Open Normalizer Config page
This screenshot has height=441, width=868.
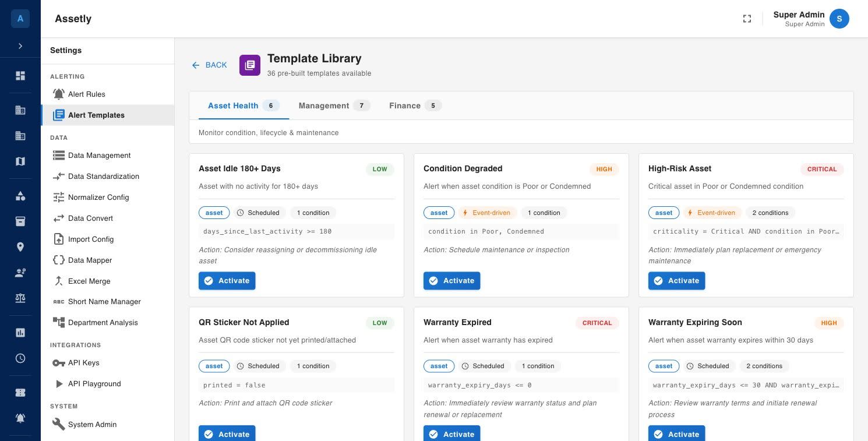[108, 197]
